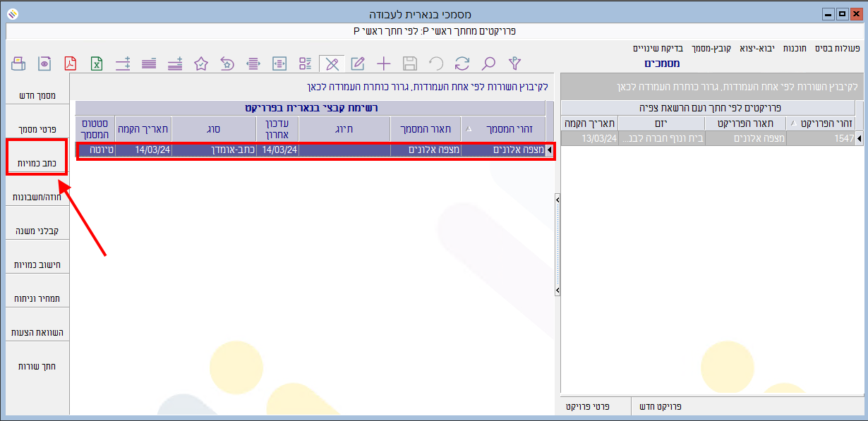The image size is (868, 421).
Task: Open the בדיקת שינויים menu
Action: point(658,49)
